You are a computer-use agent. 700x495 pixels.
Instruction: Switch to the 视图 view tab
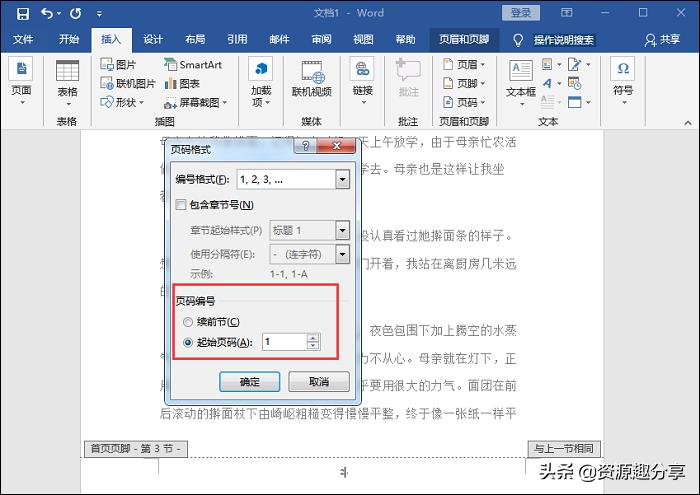click(x=363, y=39)
